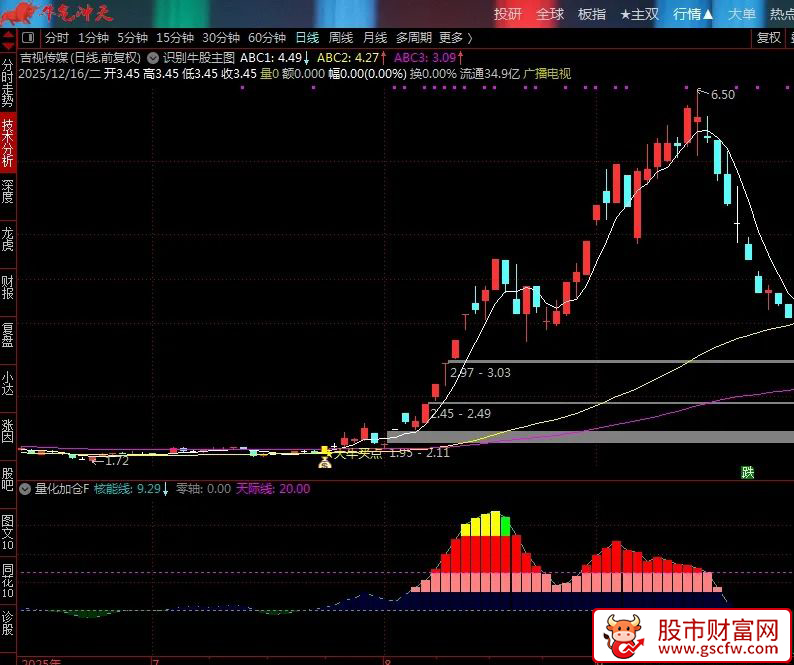Select the 5分钟 chart period
This screenshot has width=794, height=665.
(x=133, y=38)
